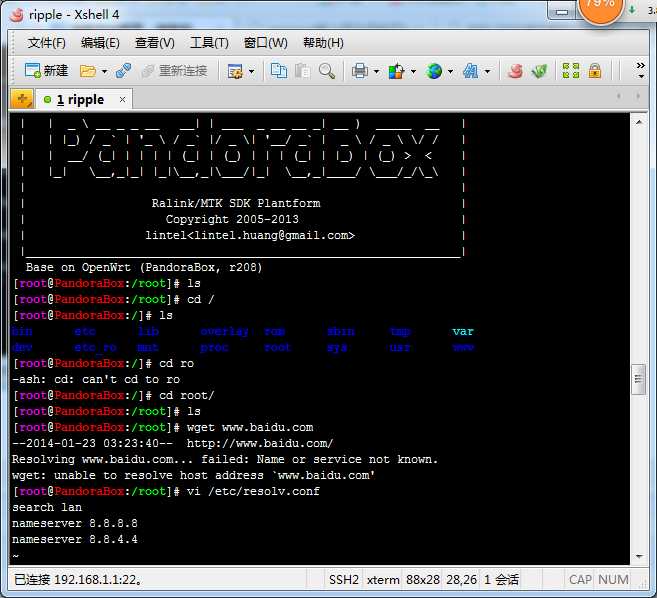Screen dimensions: 657x598
Task: Expand the font dropdown arrow
Action: [487, 72]
